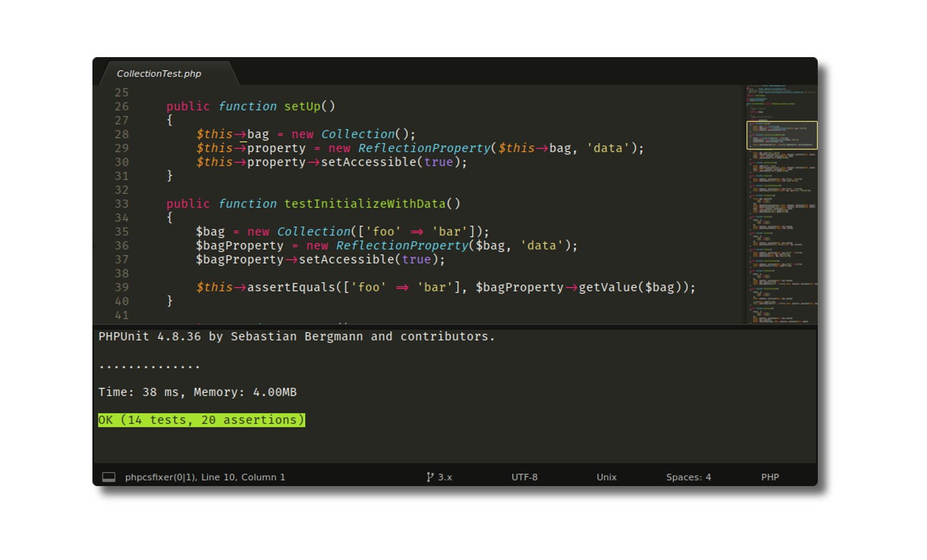927x560 pixels.
Task: Click line number 28 in gutter
Action: [122, 134]
